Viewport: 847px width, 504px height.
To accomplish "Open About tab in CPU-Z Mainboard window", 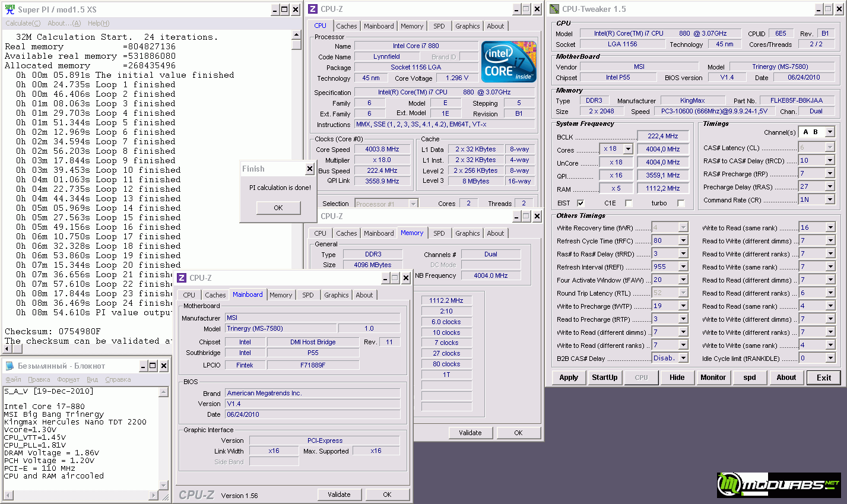I will [364, 295].
